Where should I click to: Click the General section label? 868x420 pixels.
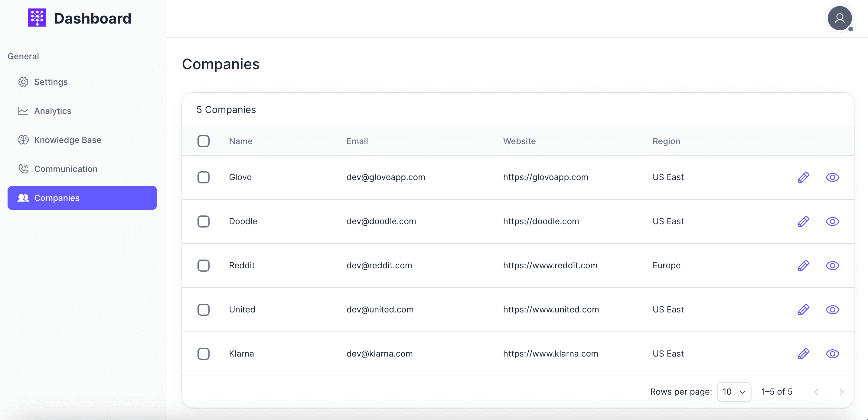pos(23,56)
